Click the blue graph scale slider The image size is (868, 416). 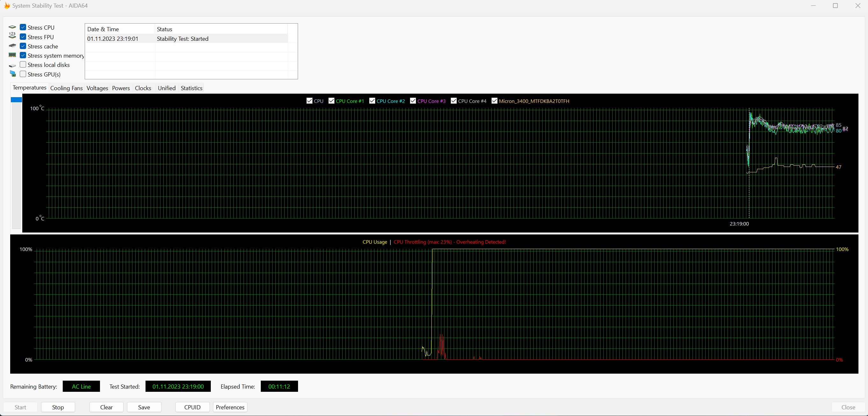[x=16, y=100]
